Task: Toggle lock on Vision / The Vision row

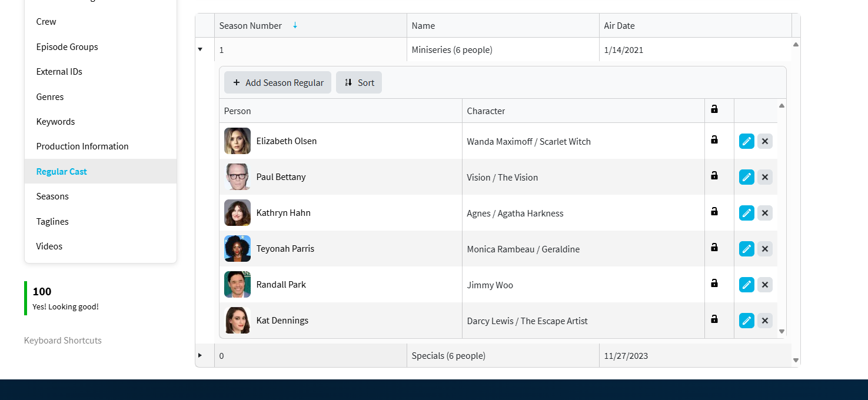Action: click(x=714, y=175)
